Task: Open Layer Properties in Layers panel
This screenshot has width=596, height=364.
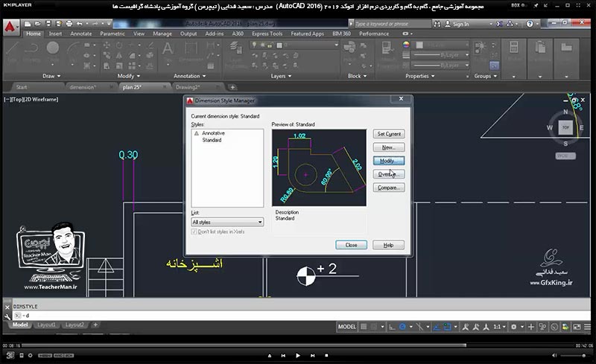Action: 236,48
